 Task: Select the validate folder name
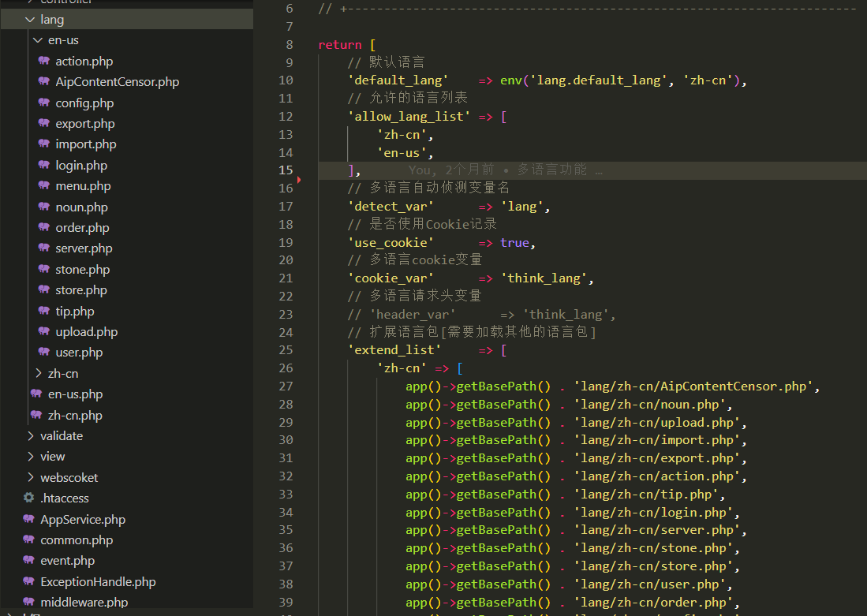point(62,435)
